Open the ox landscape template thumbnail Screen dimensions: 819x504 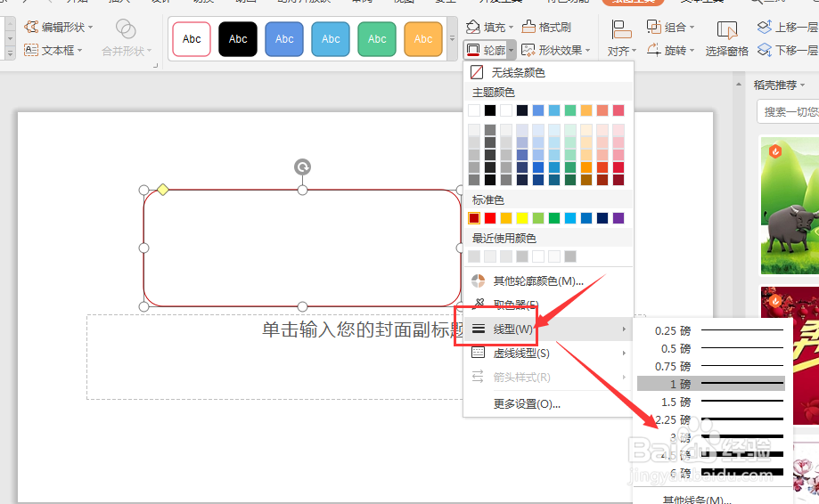790,206
